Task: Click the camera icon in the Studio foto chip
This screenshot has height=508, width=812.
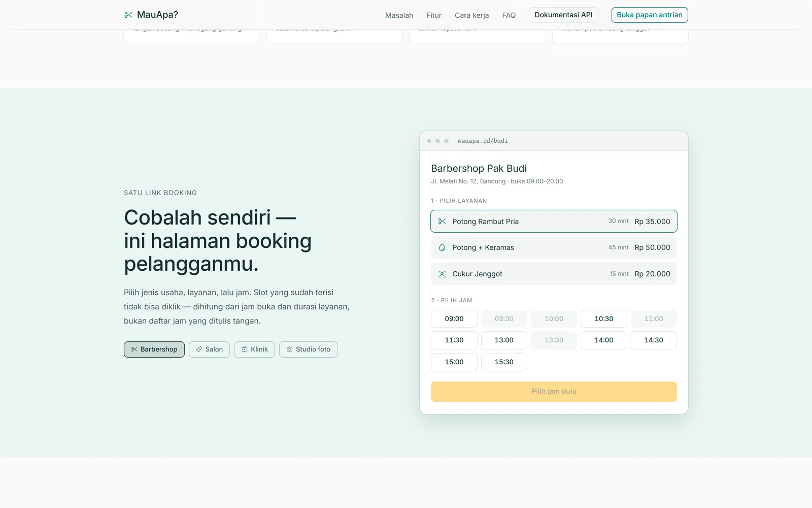Action: pos(290,350)
